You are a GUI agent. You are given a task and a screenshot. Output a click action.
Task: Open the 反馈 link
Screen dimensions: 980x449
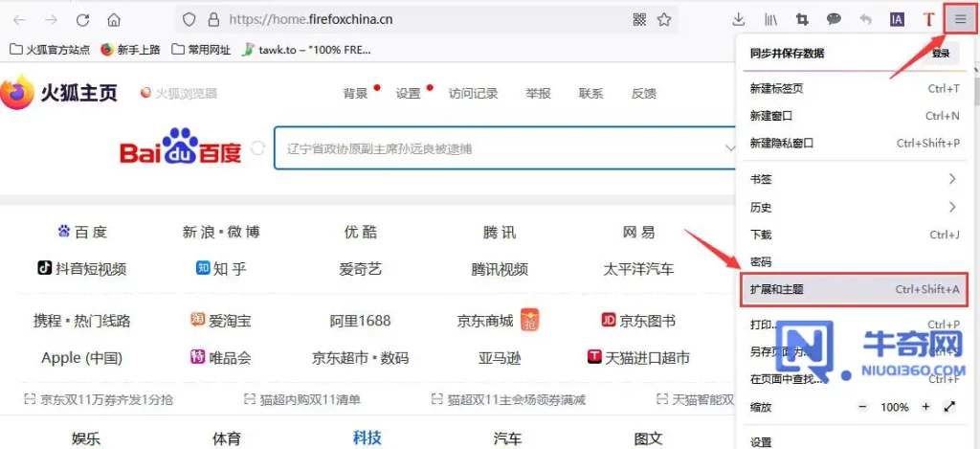644,94
